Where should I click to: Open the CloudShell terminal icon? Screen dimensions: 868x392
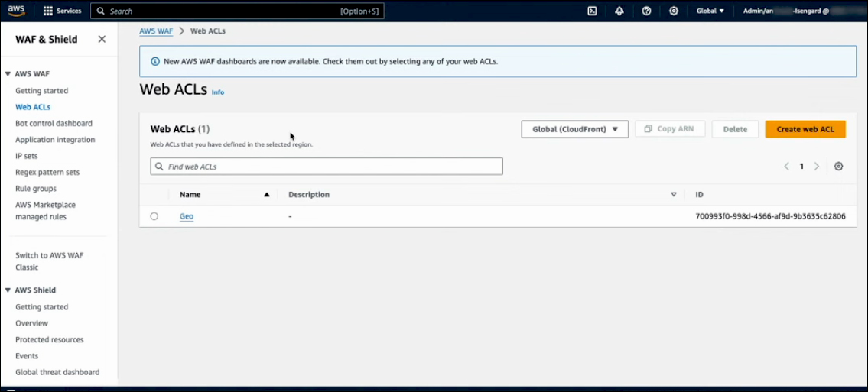(x=592, y=11)
